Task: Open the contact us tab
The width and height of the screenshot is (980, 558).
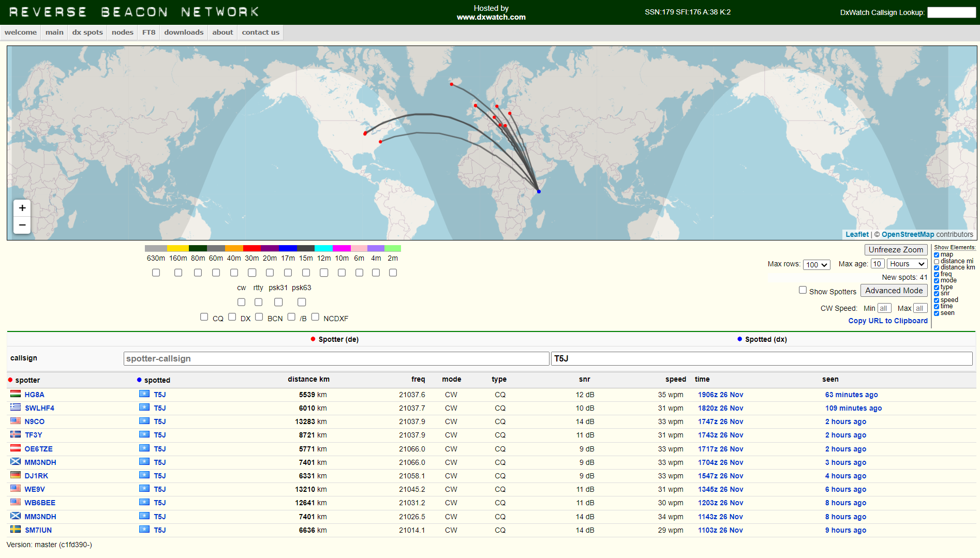Action: pyautogui.click(x=260, y=32)
